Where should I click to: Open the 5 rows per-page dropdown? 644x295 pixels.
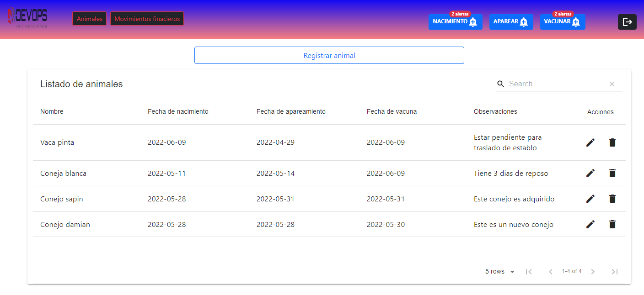tap(500, 272)
